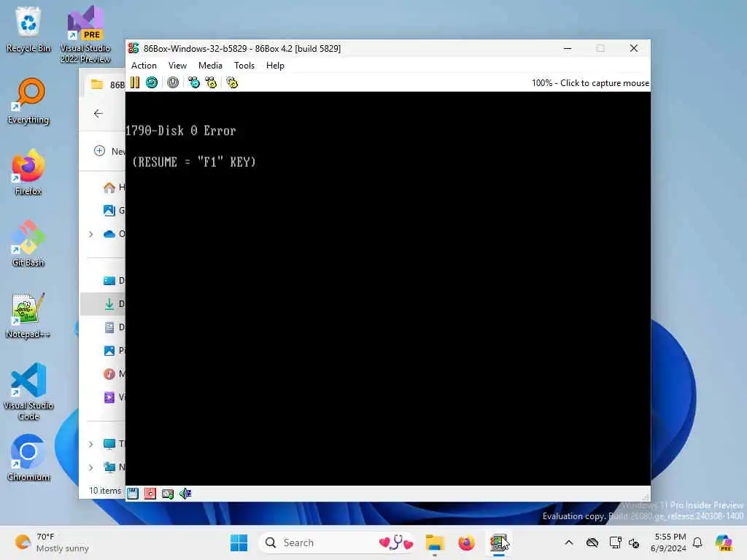Click the pink floppy drive status icon

click(x=150, y=494)
